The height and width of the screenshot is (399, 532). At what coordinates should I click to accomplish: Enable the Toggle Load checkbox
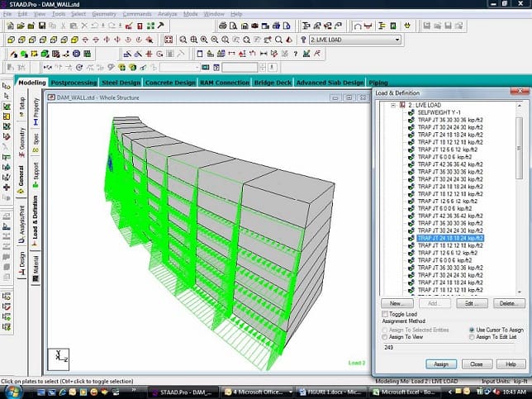click(x=384, y=315)
